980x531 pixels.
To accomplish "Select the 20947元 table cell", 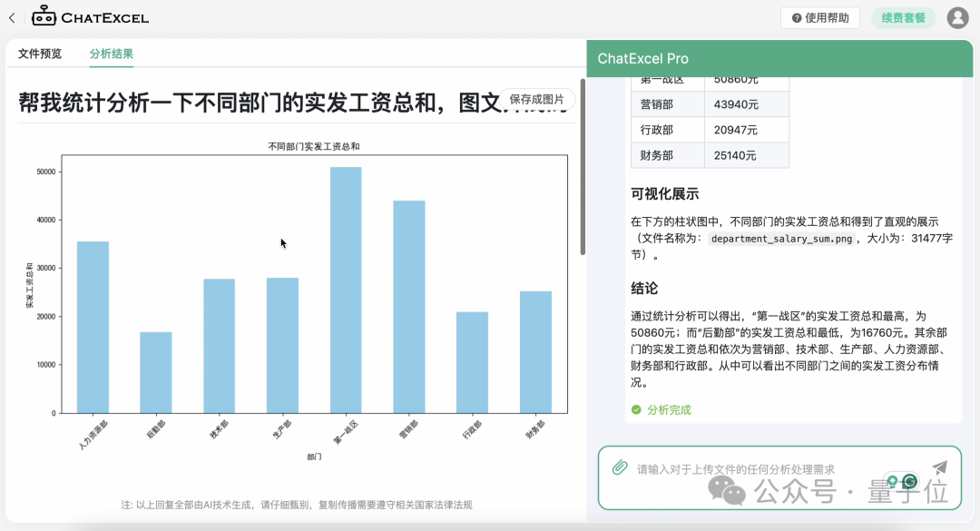I will click(747, 130).
